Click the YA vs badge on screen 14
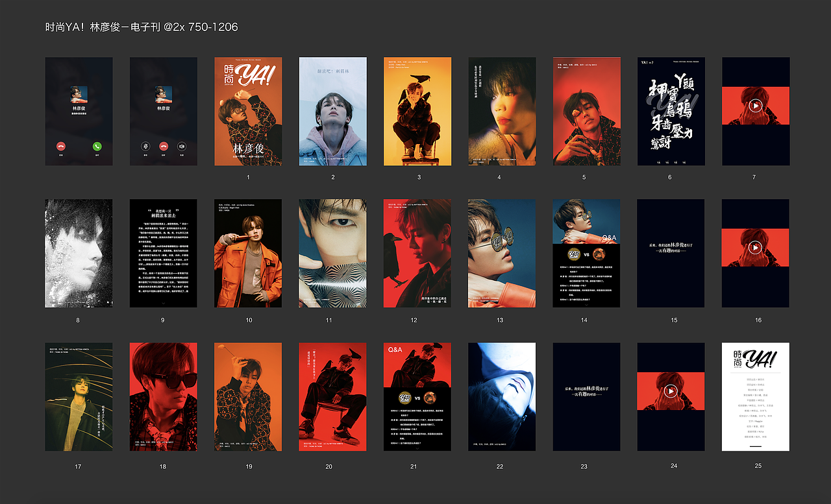This screenshot has width=831, height=504. coord(575,255)
